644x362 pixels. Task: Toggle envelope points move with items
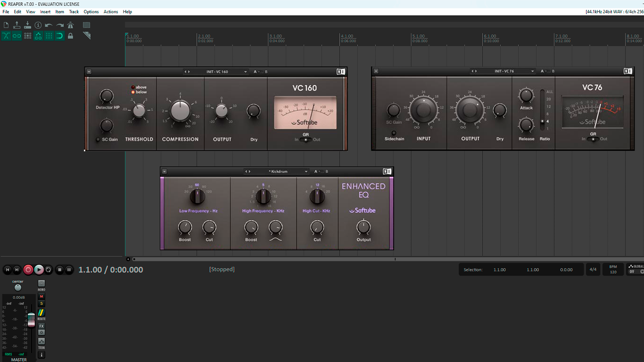(x=38, y=36)
